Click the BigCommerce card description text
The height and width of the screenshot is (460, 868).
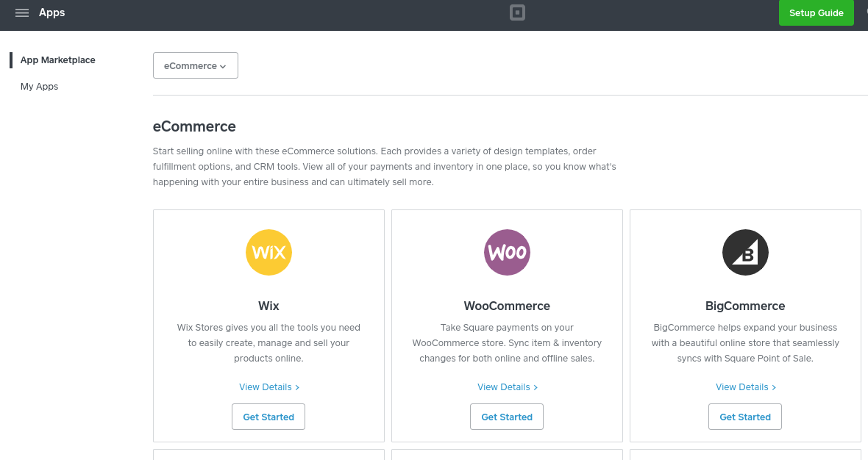pos(745,343)
